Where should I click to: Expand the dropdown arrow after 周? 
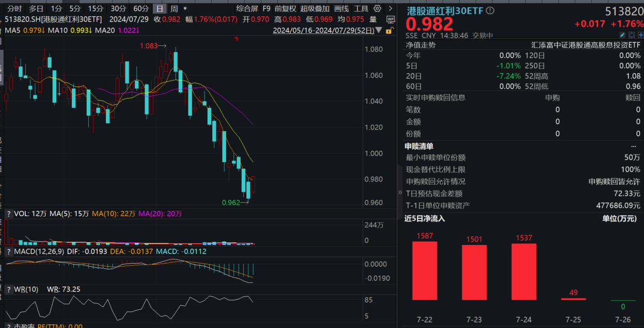click(x=185, y=8)
